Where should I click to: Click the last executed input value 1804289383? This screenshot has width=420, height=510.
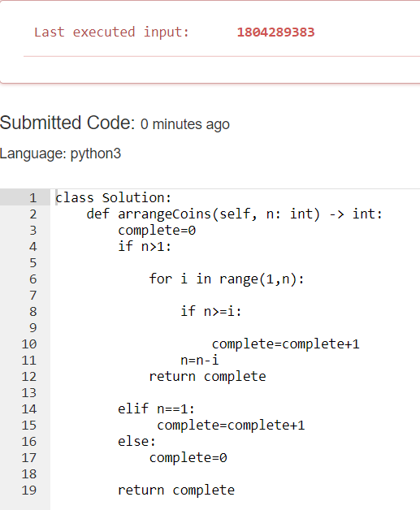(275, 32)
